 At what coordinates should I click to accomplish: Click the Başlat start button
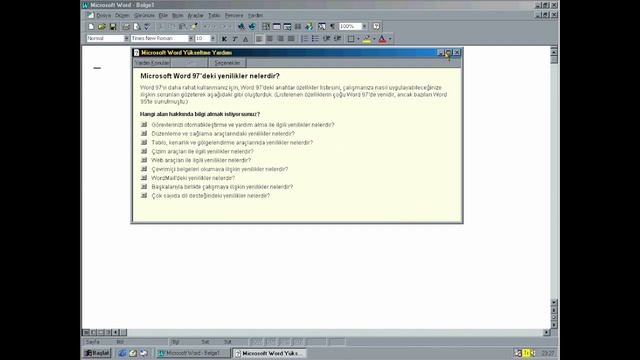(97, 353)
